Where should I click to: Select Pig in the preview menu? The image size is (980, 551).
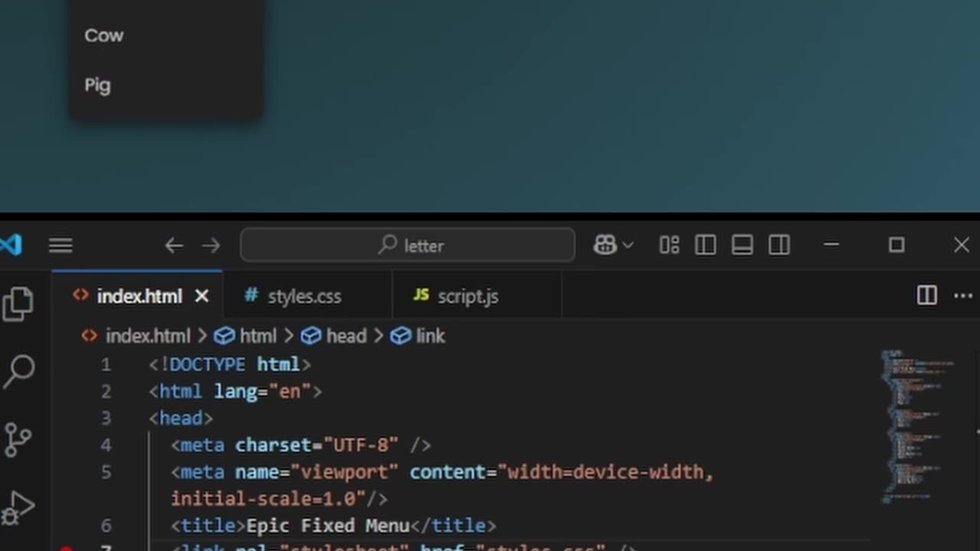97,85
